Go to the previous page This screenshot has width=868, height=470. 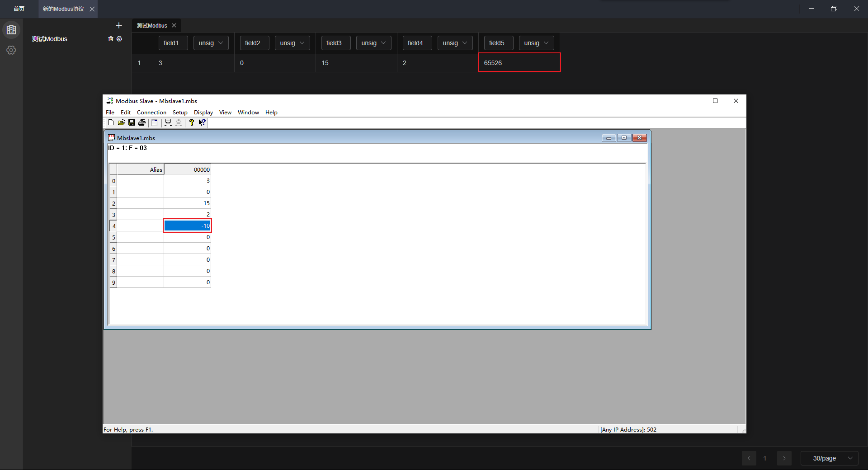pos(749,458)
